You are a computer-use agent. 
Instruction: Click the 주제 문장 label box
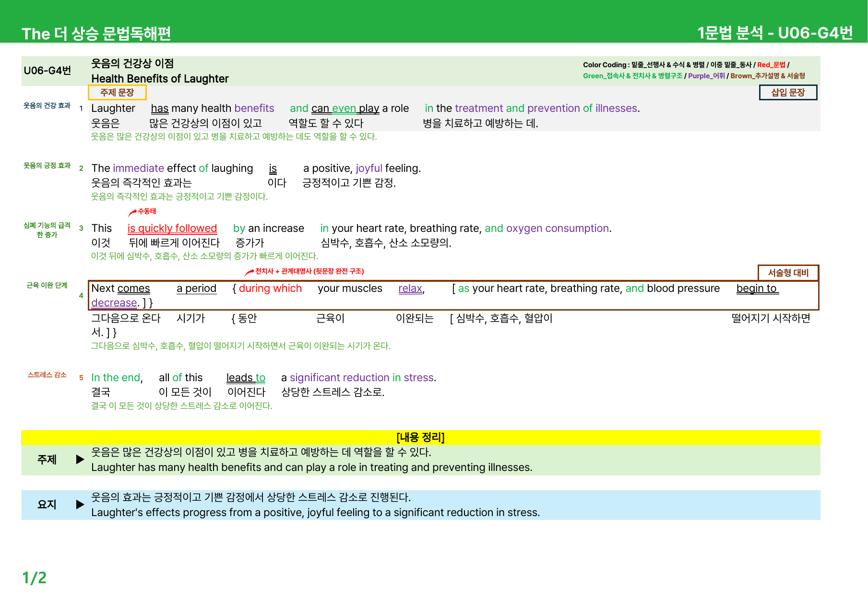click(117, 92)
